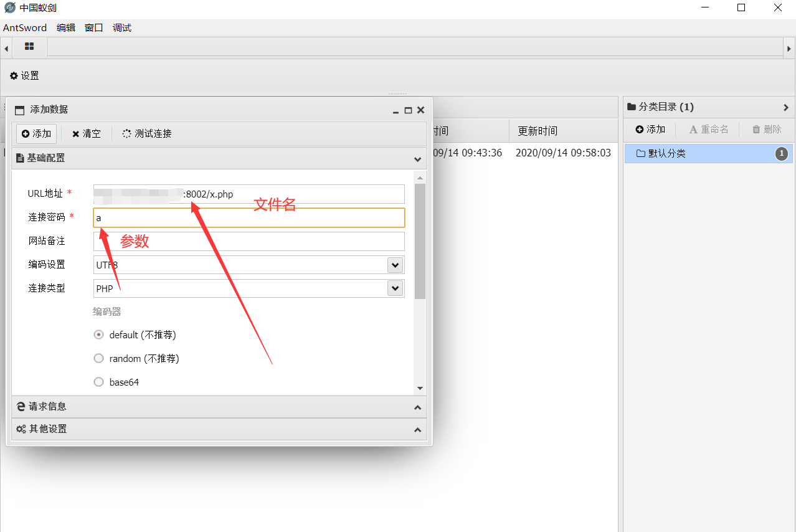Viewport: 796px width, 532px height.
Task: Click 添加 in the category panel
Action: click(650, 130)
